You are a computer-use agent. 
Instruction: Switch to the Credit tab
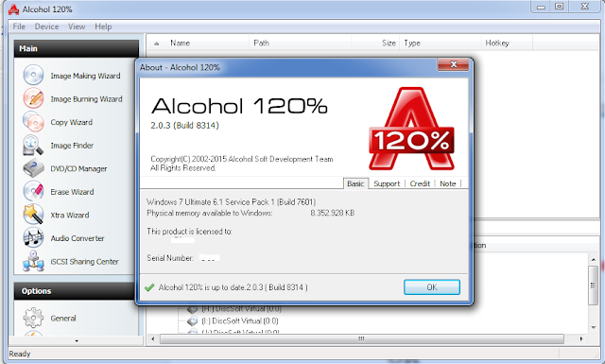pos(420,183)
